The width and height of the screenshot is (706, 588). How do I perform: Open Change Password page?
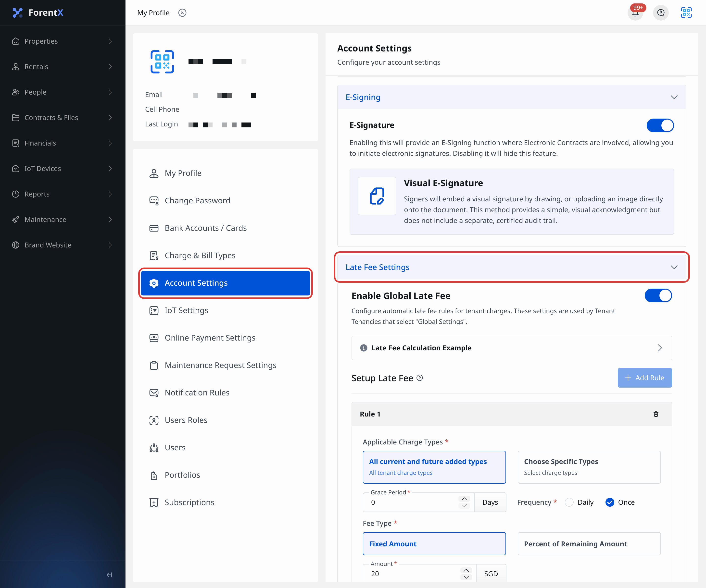pyautogui.click(x=225, y=201)
